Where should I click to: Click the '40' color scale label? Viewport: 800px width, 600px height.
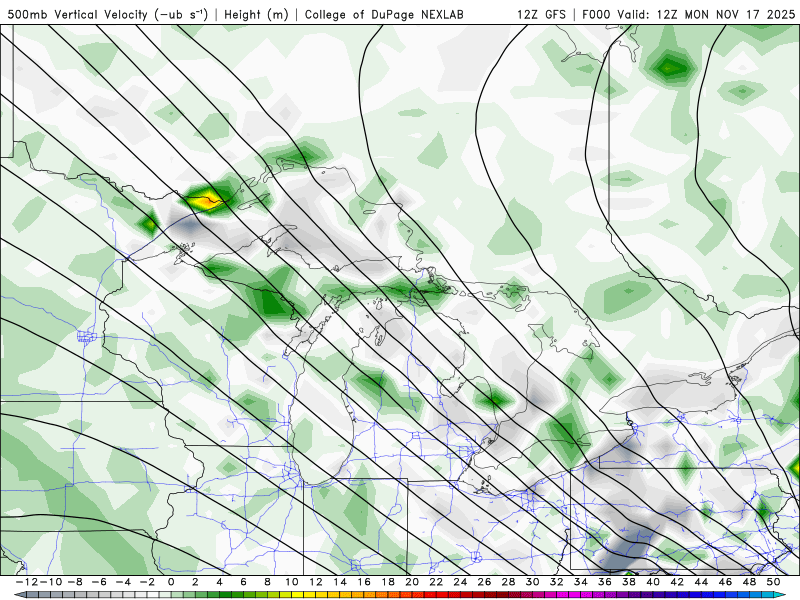coord(653,582)
